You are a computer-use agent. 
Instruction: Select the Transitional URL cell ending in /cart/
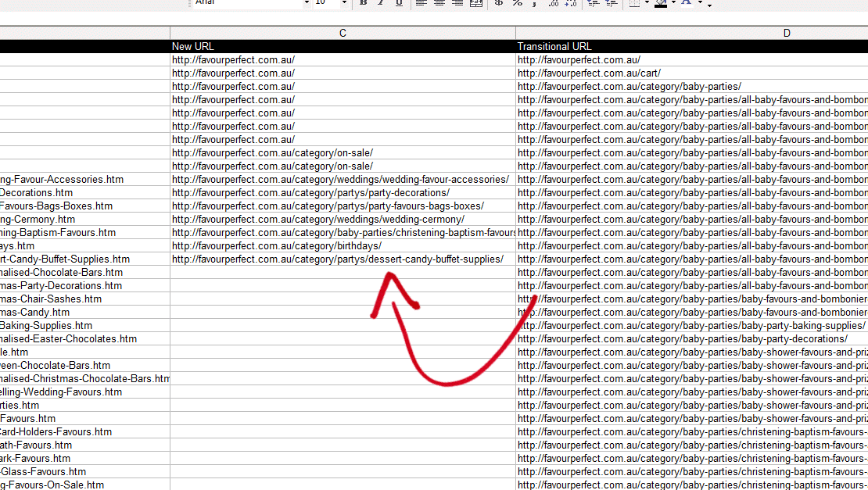click(x=692, y=73)
